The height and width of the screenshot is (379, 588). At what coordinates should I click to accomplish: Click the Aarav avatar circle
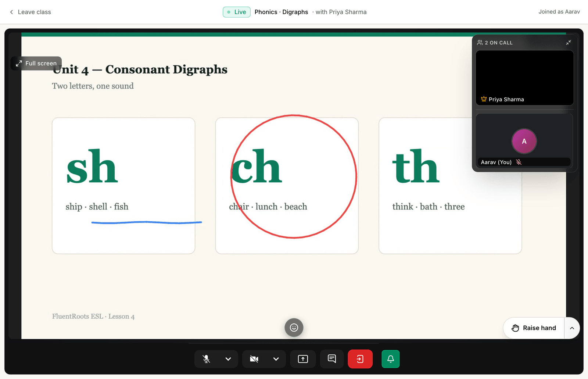(524, 141)
